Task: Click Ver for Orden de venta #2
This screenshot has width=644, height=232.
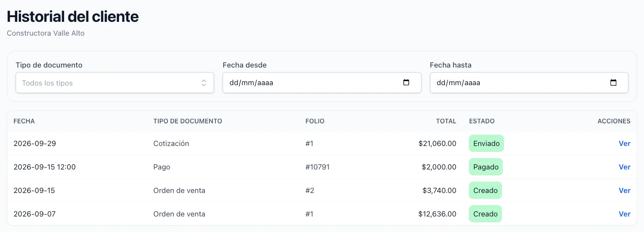Action: click(x=624, y=190)
